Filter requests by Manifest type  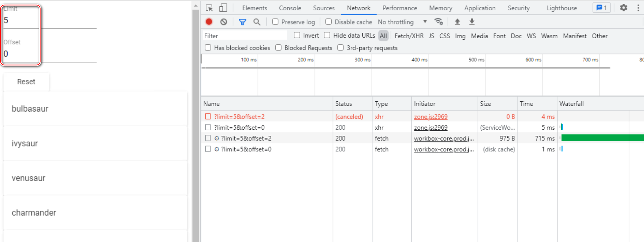click(x=575, y=36)
